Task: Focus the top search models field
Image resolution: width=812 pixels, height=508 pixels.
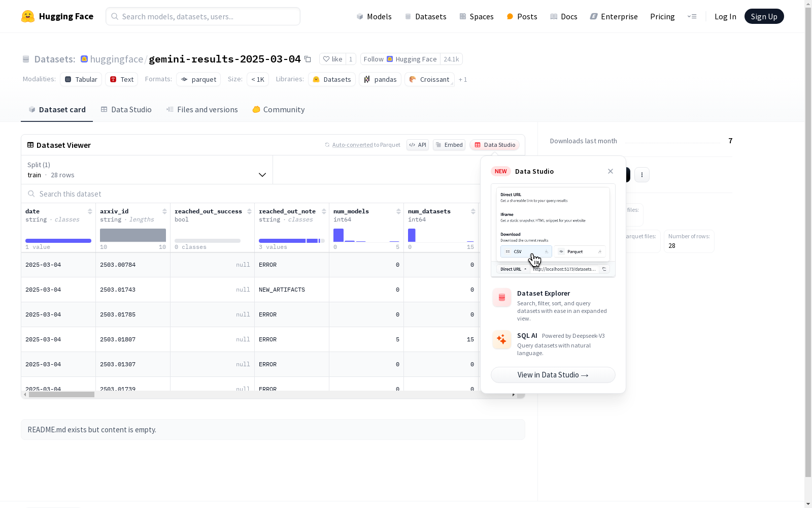Action: 203,16
